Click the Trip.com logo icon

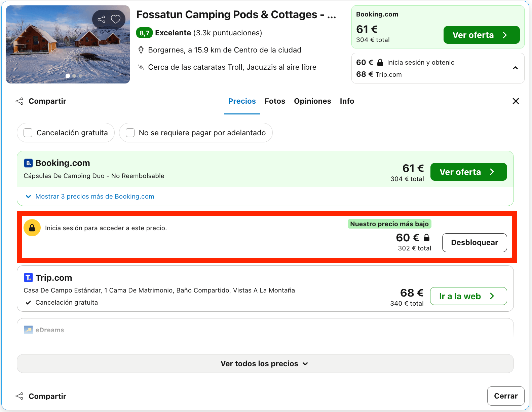[x=28, y=278]
